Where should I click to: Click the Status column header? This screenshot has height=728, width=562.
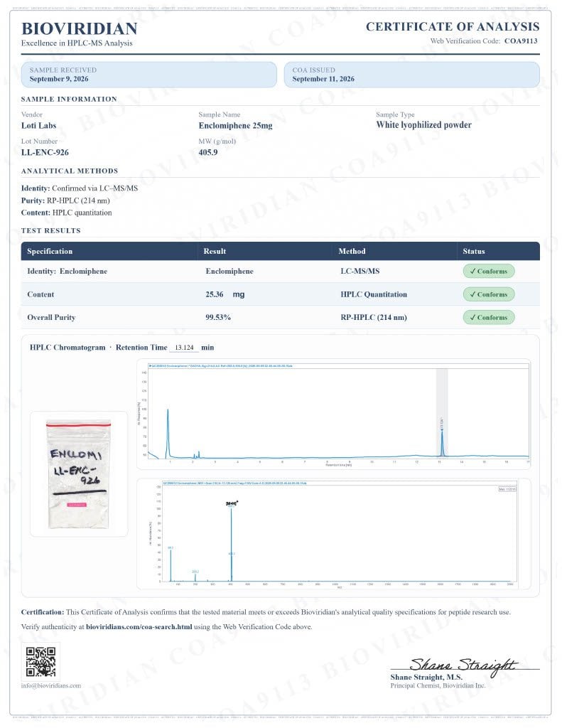tap(473, 251)
